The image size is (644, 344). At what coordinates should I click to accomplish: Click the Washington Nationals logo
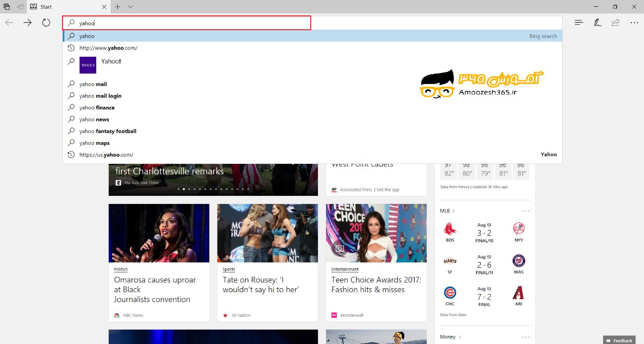[x=519, y=261]
